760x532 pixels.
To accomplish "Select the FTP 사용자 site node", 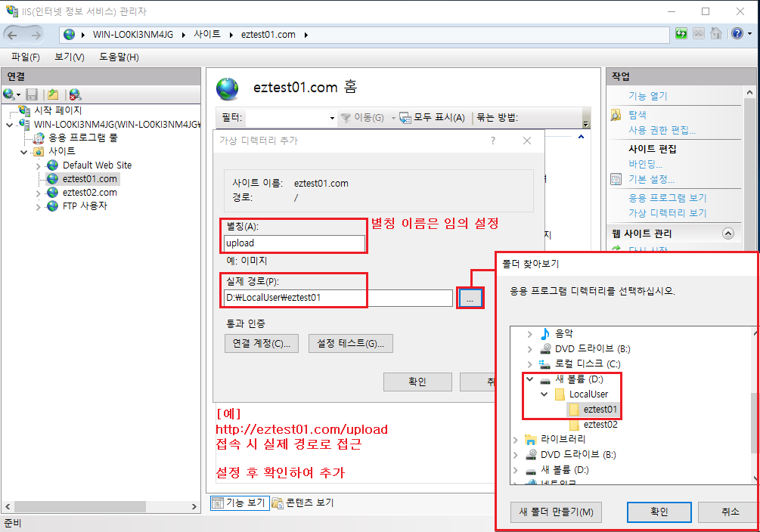I will 85,206.
